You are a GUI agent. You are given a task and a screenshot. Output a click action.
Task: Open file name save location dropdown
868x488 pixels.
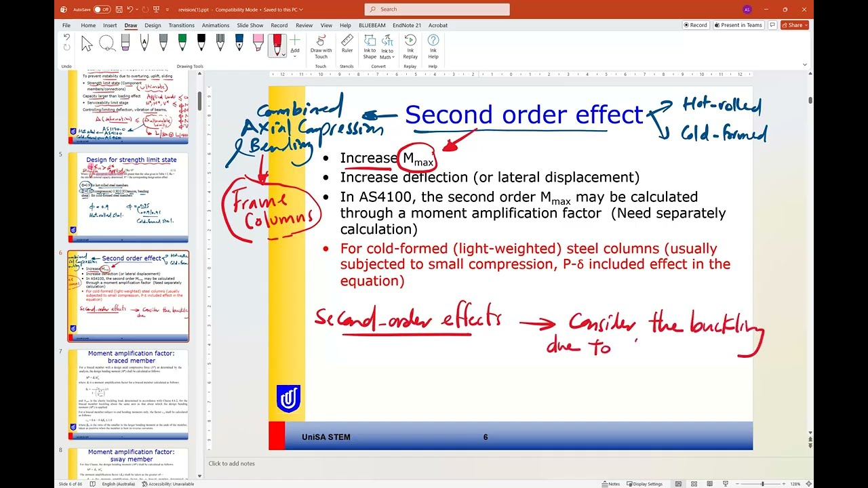tap(300, 9)
